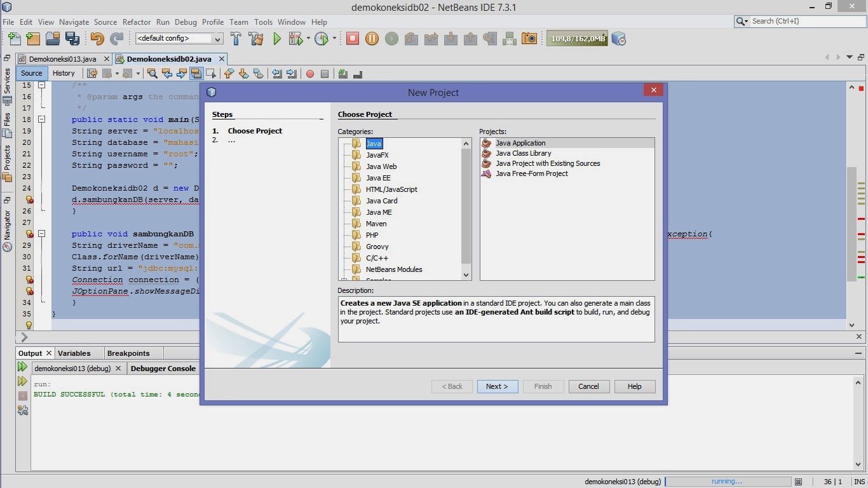Screen dimensions: 868x488
Task: Open the Tools menu
Action: click(x=263, y=22)
